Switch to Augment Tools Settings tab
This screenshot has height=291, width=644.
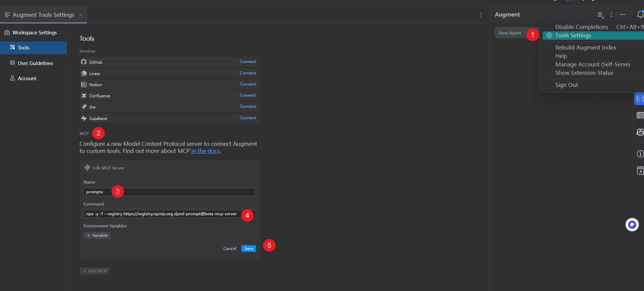(43, 15)
